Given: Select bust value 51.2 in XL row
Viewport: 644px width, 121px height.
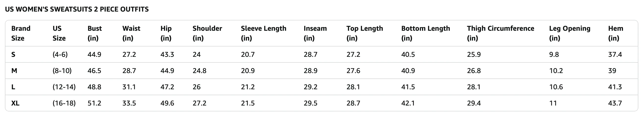Looking at the screenshot, I should 94,103.
